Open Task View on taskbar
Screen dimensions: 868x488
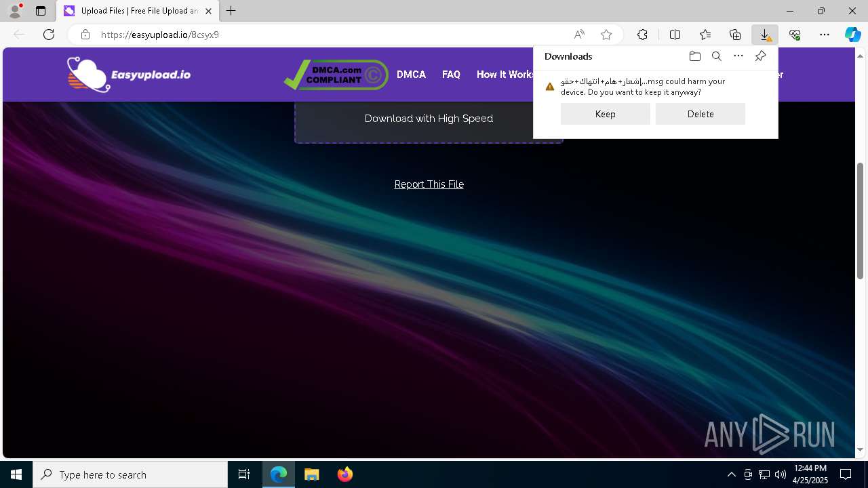pyautogui.click(x=244, y=474)
